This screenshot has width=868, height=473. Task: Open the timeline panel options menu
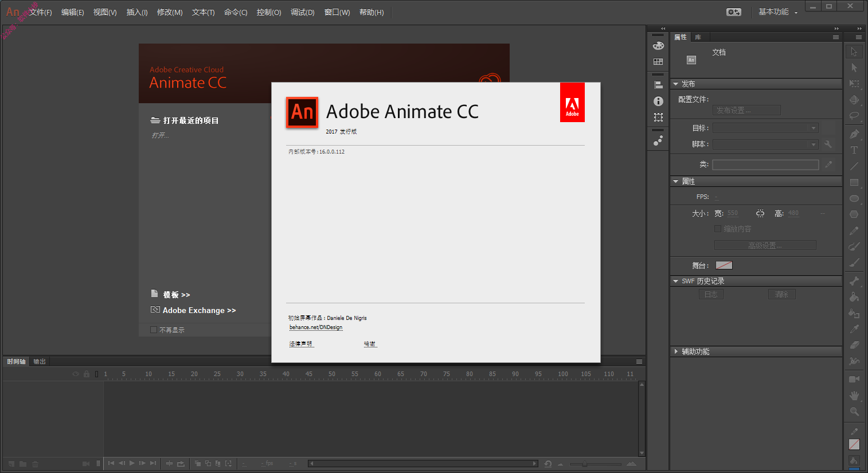(x=639, y=362)
